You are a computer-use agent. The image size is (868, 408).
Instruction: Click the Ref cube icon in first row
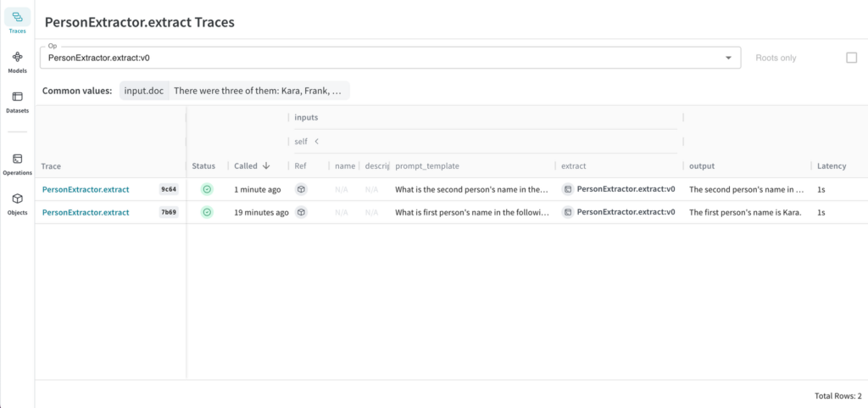(301, 189)
